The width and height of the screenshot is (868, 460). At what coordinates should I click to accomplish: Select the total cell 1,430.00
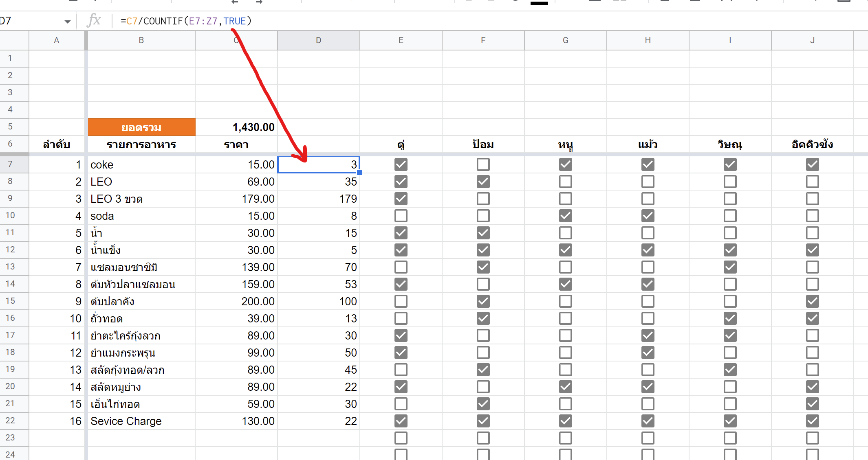tap(236, 127)
